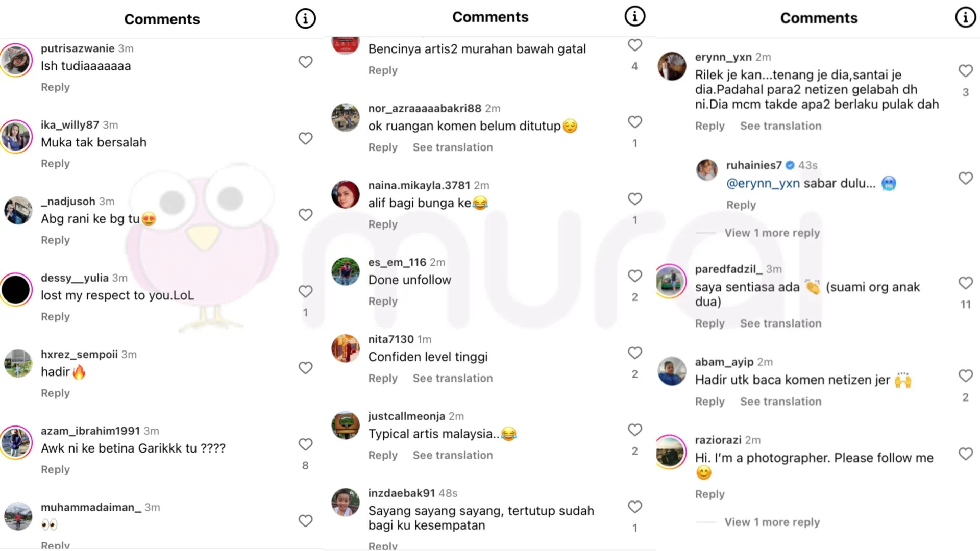The image size is (980, 551).
Task: Like ruhainies7's reply with heart icon
Action: coord(965,178)
